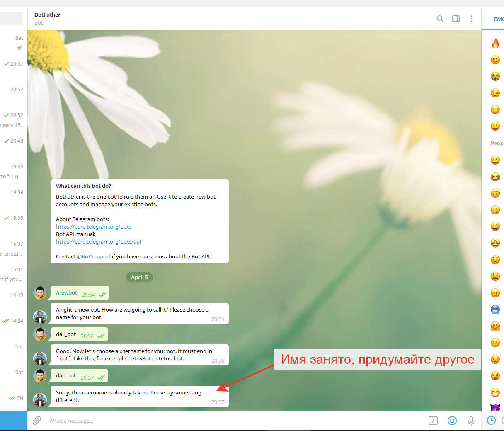Click BotFather avatar beside the last message
Screen dimensions: 504x431
[x=40, y=400]
